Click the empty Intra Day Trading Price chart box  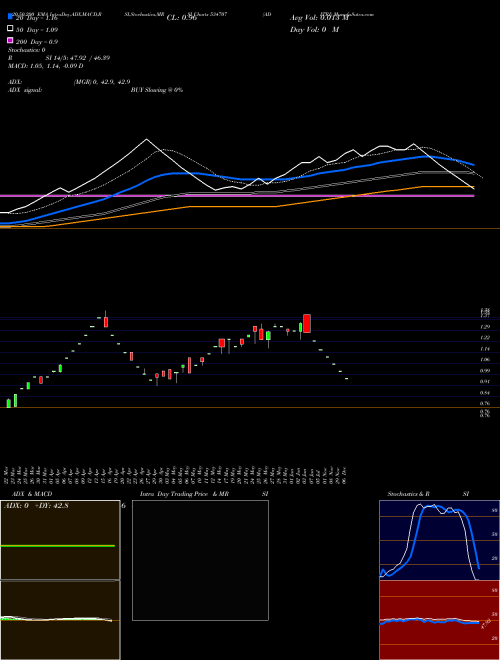tap(200, 560)
